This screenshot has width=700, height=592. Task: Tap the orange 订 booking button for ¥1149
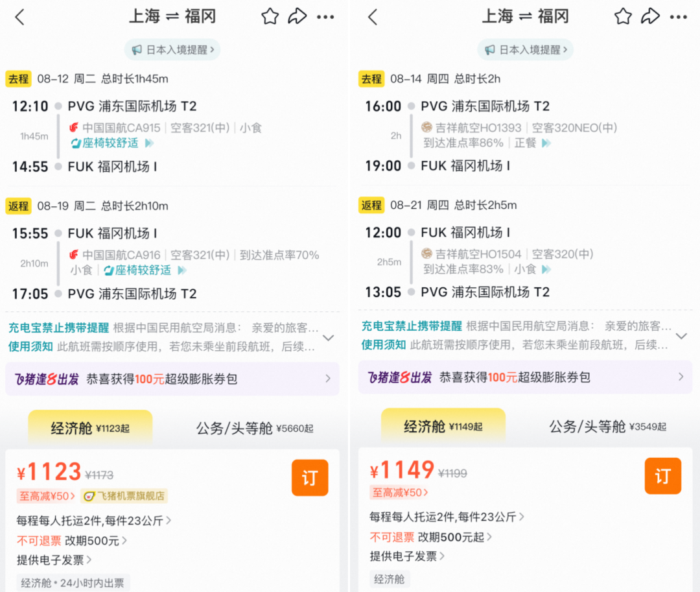click(662, 476)
